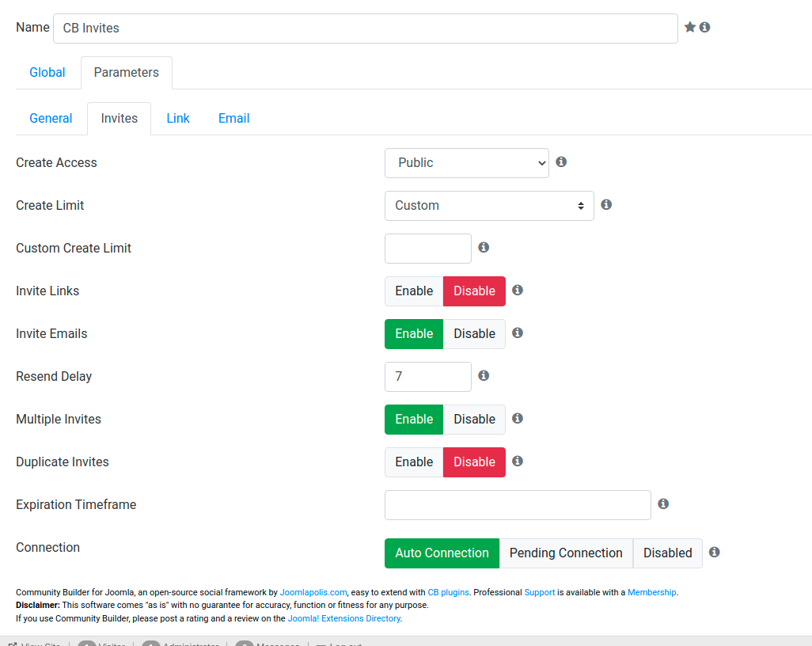This screenshot has width=812, height=646.
Task: Click the info icon for Invite Emails
Action: (x=518, y=333)
